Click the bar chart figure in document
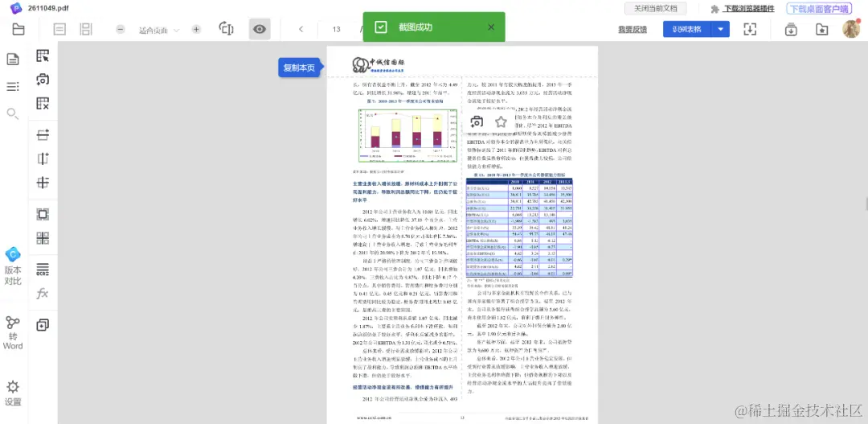 (x=407, y=135)
